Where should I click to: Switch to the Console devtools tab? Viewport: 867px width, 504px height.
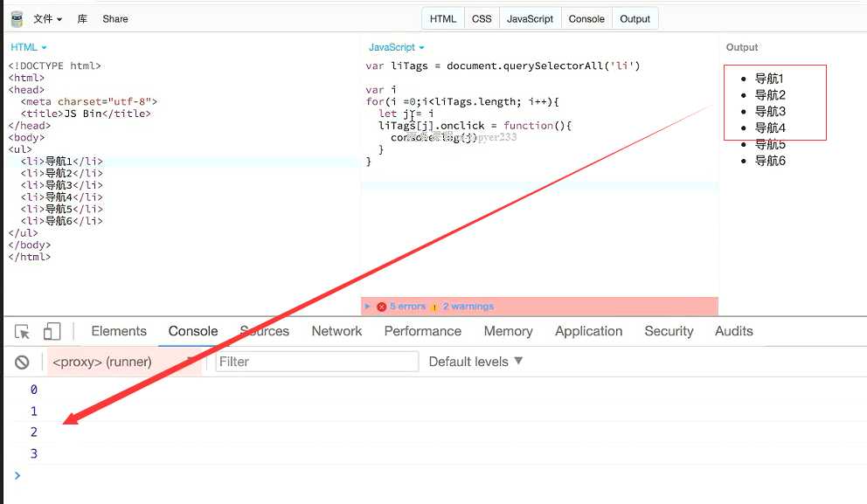point(193,331)
